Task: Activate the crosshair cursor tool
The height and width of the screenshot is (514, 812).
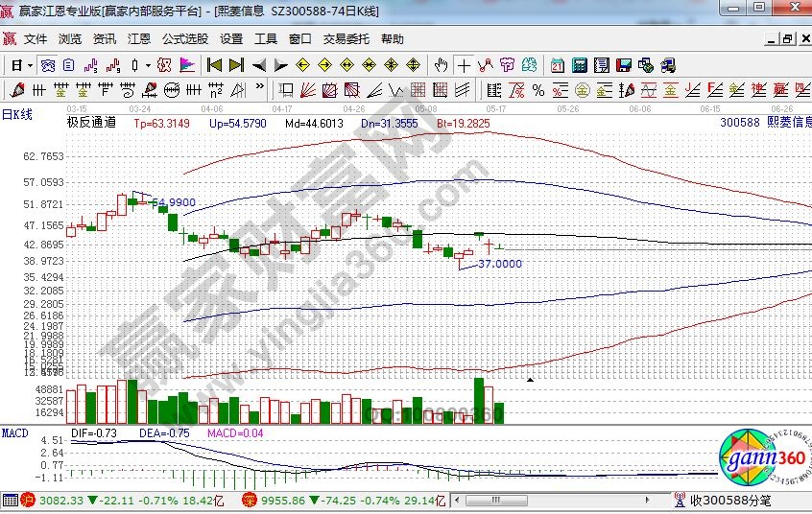Action: tap(465, 65)
